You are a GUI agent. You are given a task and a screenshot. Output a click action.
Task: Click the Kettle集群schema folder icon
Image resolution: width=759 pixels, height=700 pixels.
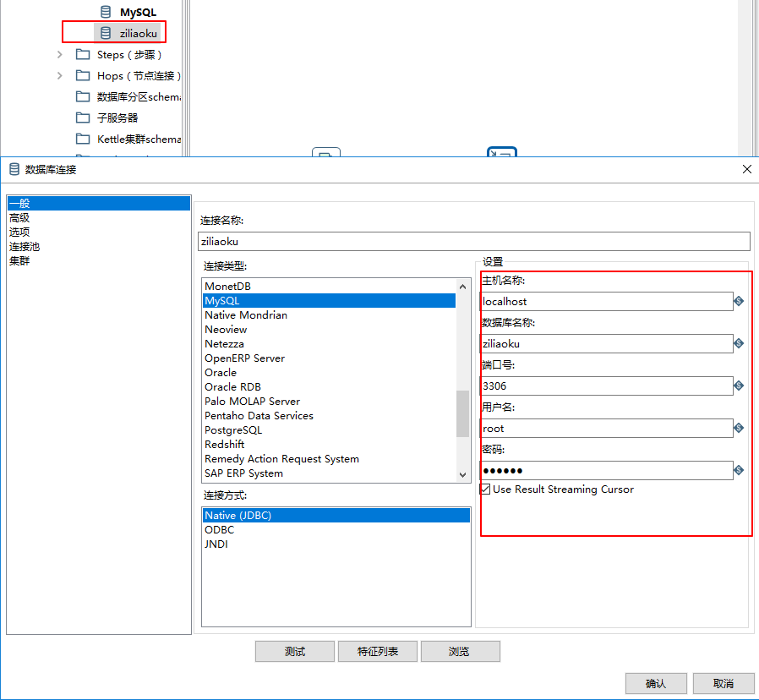[83, 139]
